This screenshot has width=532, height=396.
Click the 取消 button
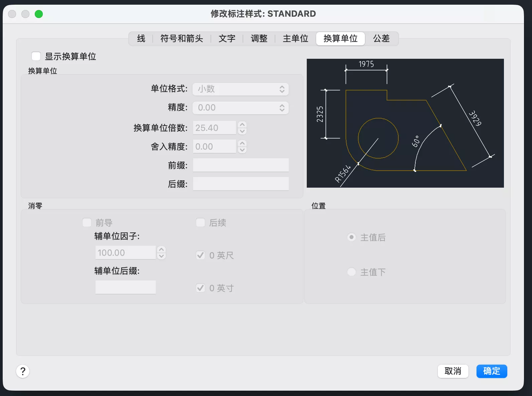click(x=453, y=371)
